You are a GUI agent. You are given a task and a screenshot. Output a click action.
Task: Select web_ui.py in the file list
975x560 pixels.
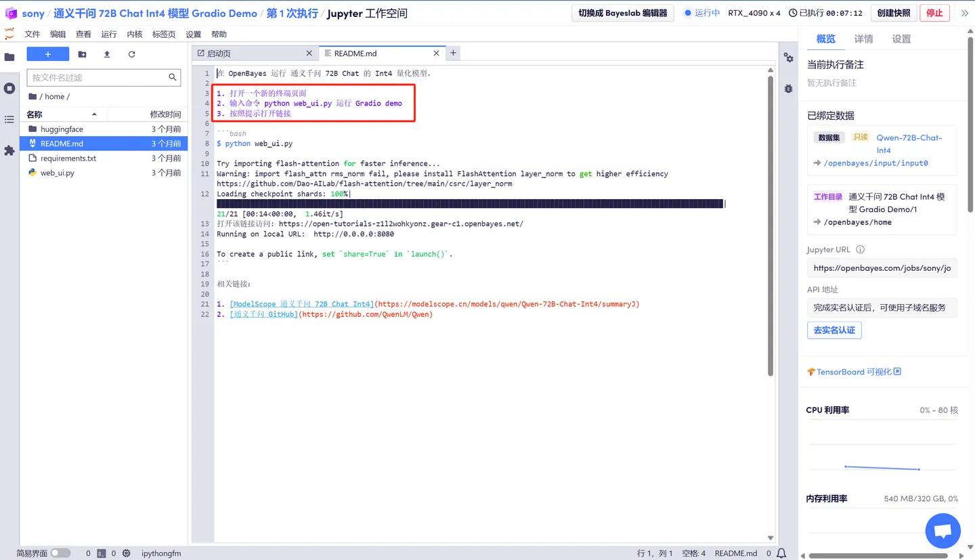pos(104,173)
